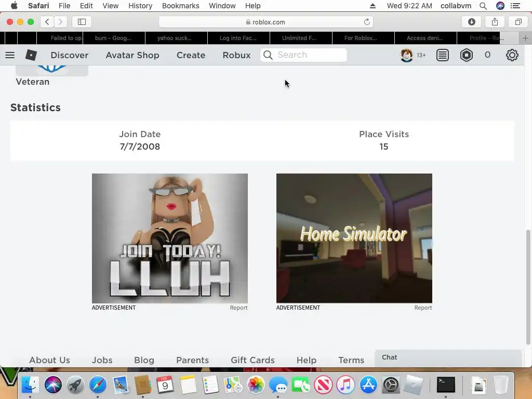Open Spotlight search in the menu bar
This screenshot has height=399, width=532.
coord(483,6)
